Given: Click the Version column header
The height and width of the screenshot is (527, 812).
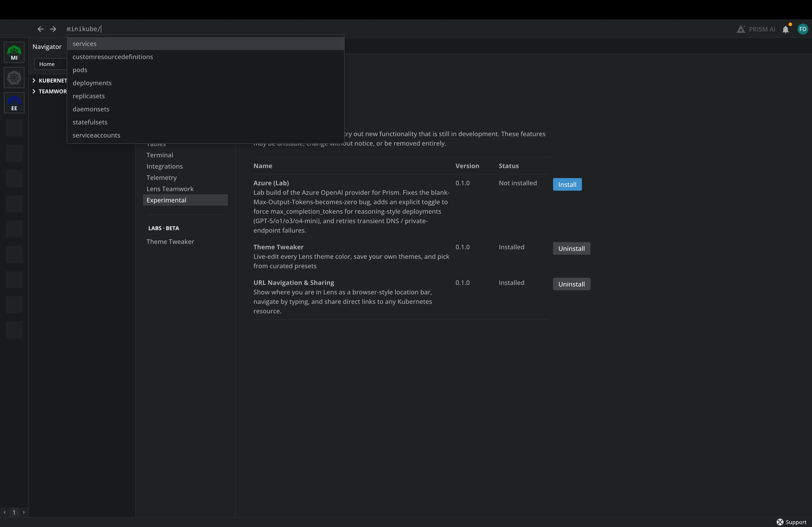Looking at the screenshot, I should (467, 166).
